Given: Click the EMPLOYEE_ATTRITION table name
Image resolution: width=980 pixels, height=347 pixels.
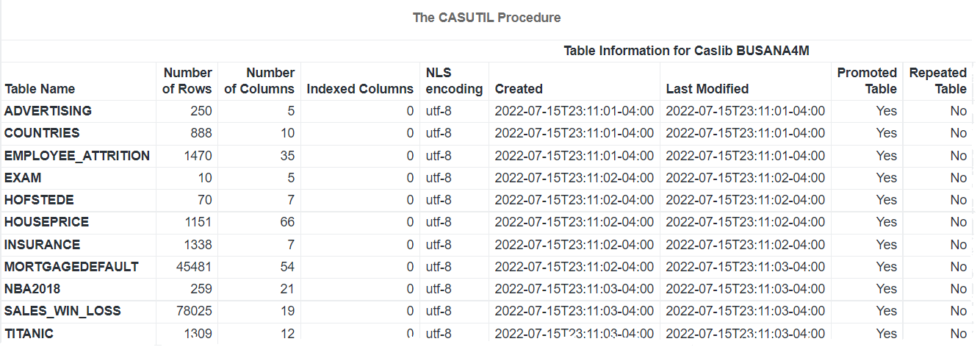Looking at the screenshot, I should coord(77,156).
